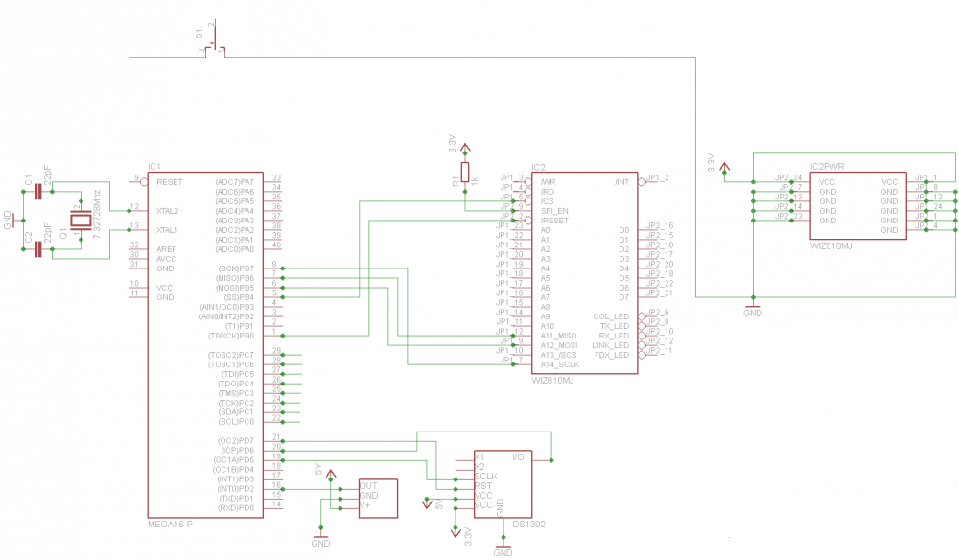Click the (OC2)PD7 pin label

pos(236,441)
